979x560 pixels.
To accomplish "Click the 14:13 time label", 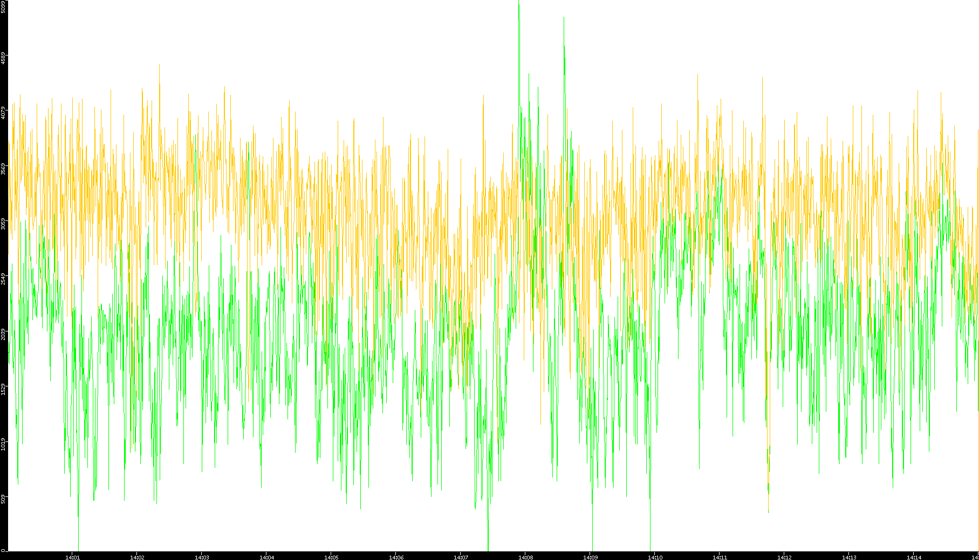I will [849, 557].
